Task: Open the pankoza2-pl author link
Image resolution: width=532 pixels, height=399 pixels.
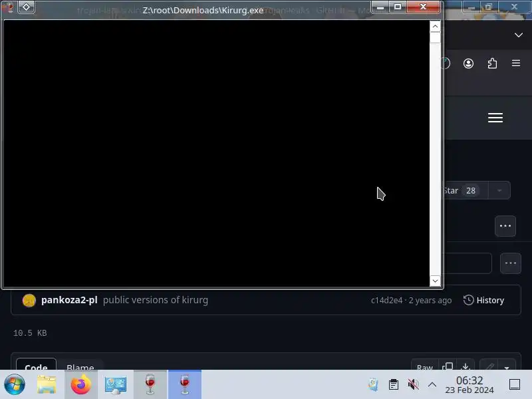Action: pos(69,300)
